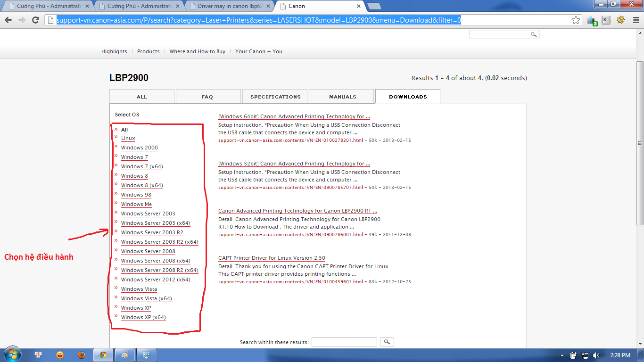Click the page scrollbar up arrow
The image size is (644, 362).
point(640,33)
